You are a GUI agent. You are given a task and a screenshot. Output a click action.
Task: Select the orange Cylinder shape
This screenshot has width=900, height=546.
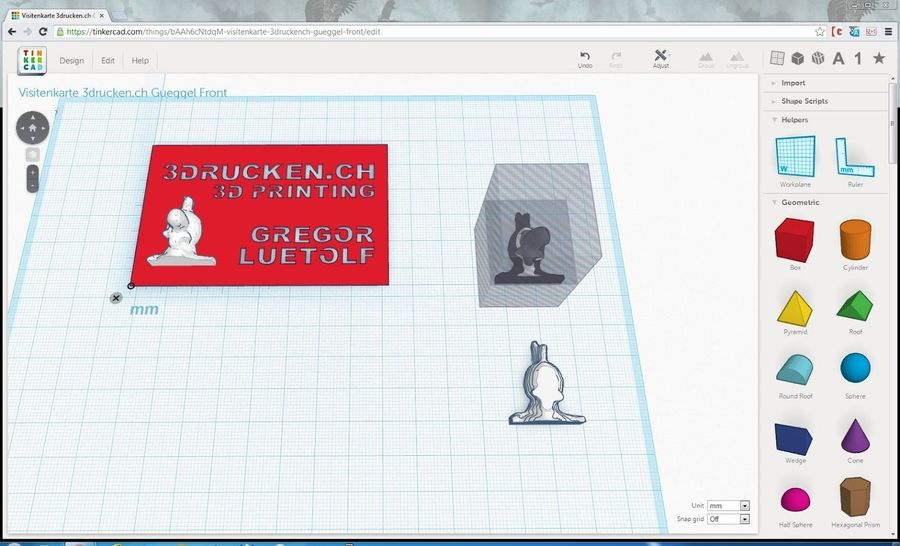tap(855, 243)
